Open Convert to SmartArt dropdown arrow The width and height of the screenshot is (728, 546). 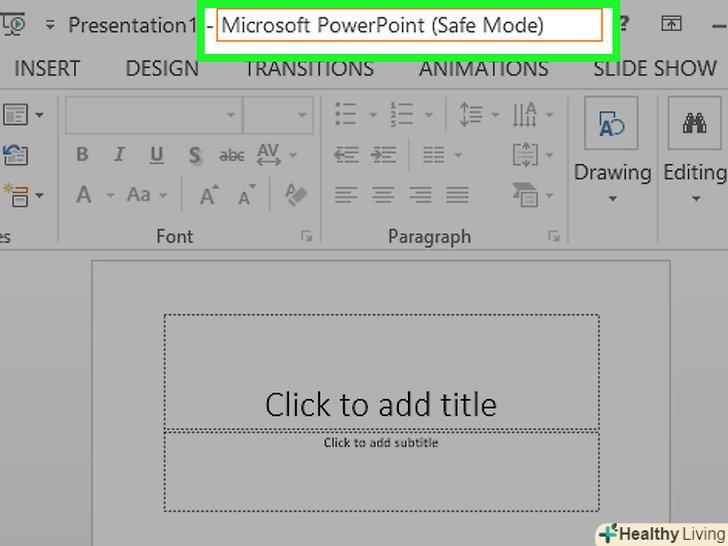(550, 195)
